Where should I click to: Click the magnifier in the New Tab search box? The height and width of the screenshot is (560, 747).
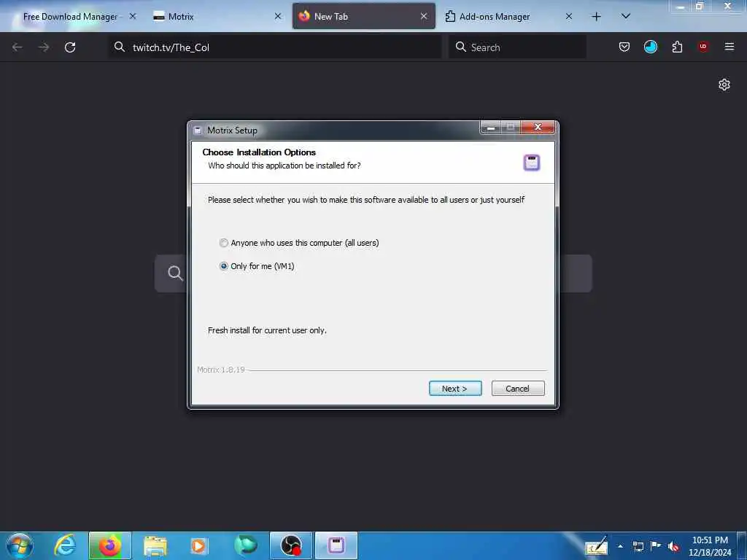[175, 273]
